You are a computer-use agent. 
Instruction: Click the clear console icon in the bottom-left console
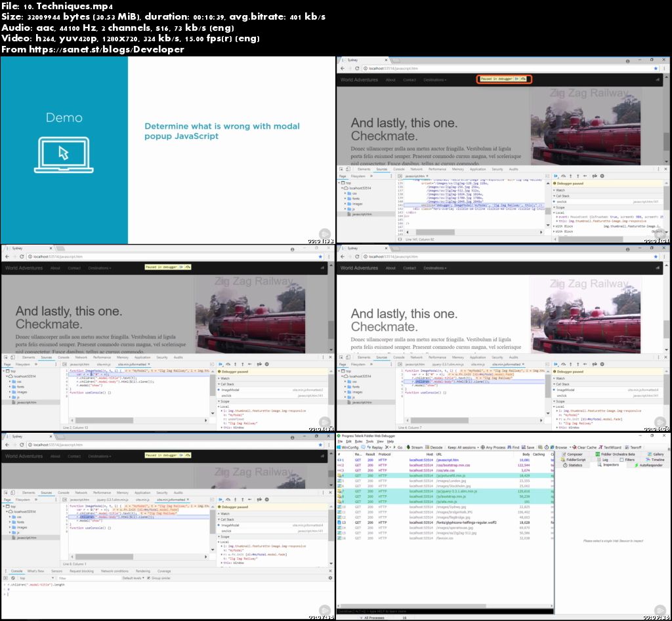12,578
